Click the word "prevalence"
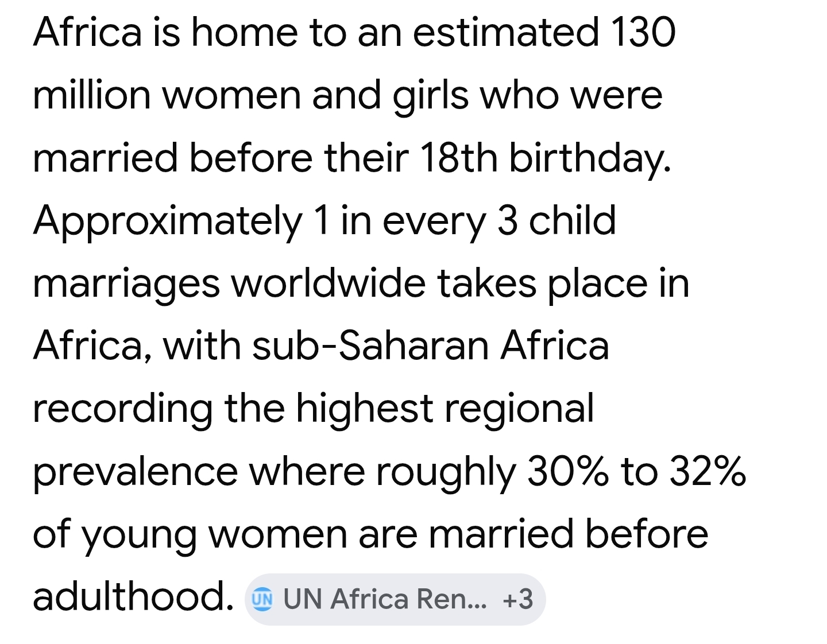 135,472
